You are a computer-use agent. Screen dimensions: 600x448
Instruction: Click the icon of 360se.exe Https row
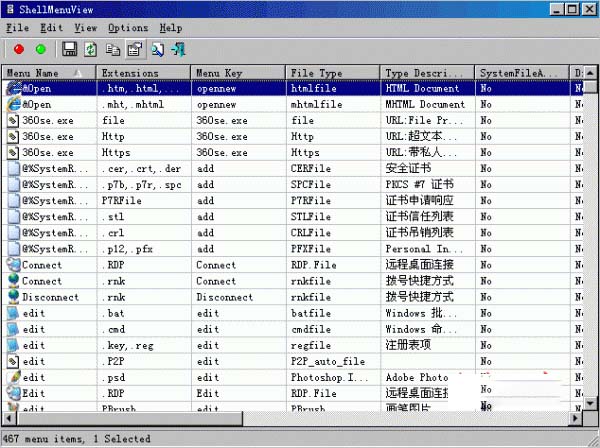click(13, 153)
